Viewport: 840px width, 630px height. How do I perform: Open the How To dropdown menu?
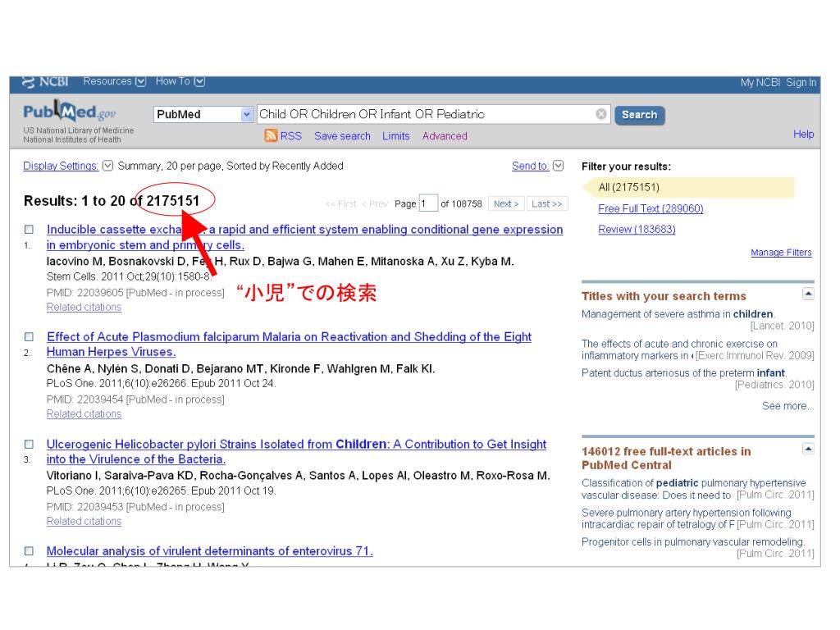180,81
